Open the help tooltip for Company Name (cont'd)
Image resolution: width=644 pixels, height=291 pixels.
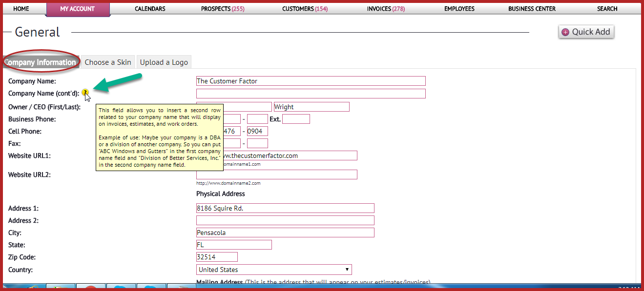coord(86,93)
